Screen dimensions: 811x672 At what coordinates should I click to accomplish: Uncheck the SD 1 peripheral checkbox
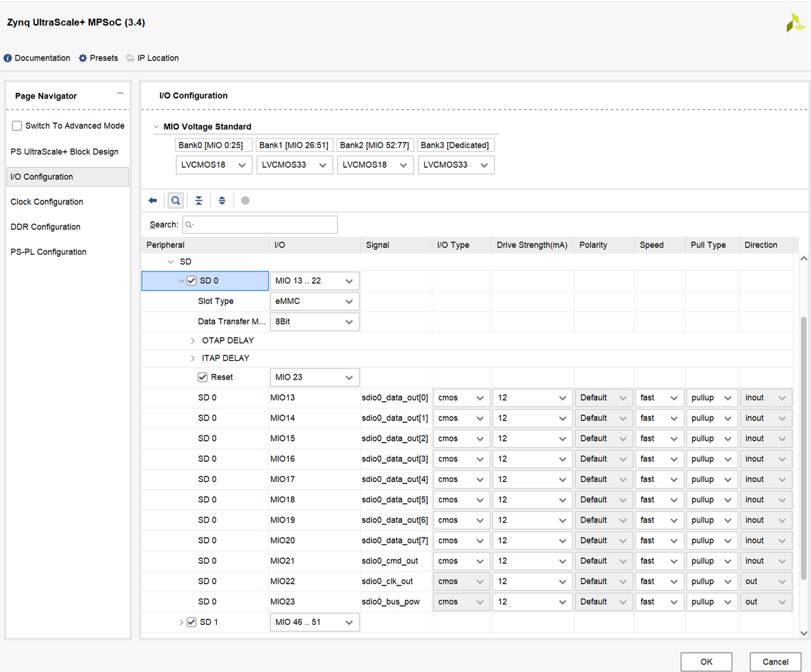[x=191, y=622]
